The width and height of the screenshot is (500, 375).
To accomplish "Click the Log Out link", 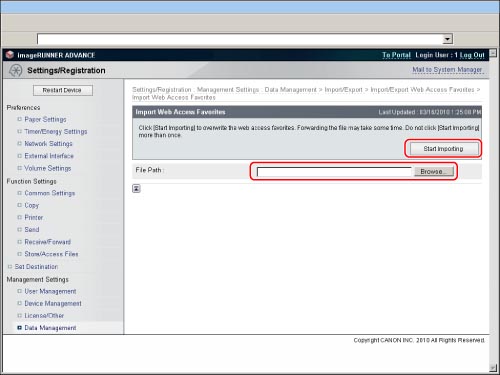I will click(x=472, y=55).
